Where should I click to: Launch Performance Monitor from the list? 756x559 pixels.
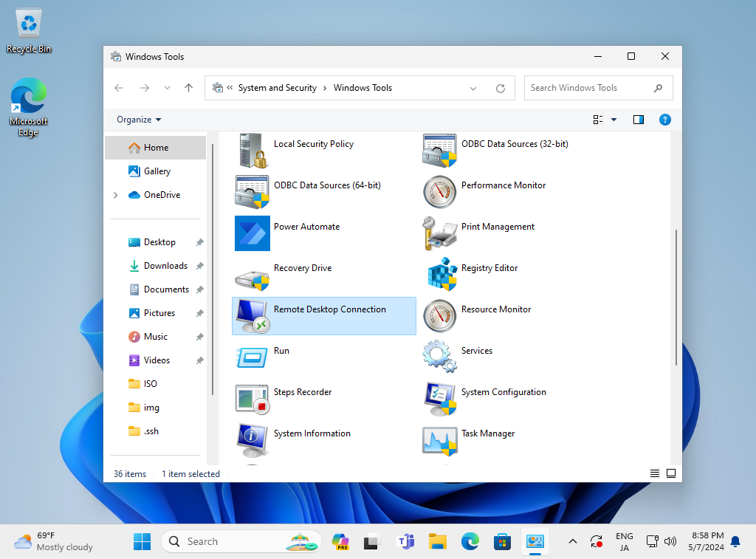point(440,191)
